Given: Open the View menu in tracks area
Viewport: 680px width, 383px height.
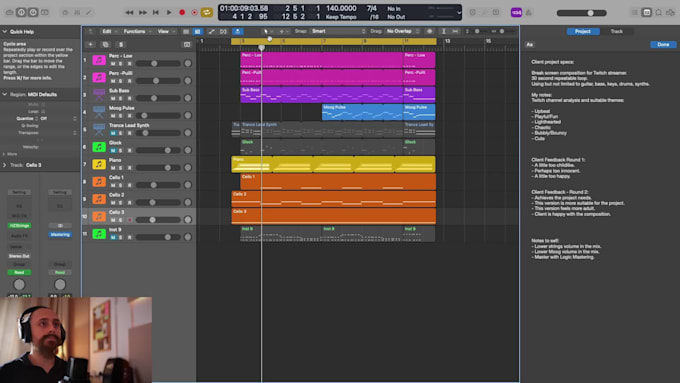Looking at the screenshot, I should click(x=166, y=31).
